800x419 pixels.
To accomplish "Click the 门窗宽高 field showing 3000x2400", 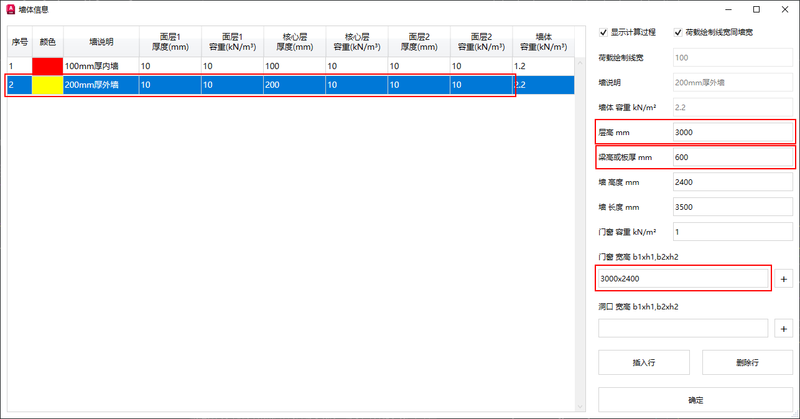I will coord(683,279).
